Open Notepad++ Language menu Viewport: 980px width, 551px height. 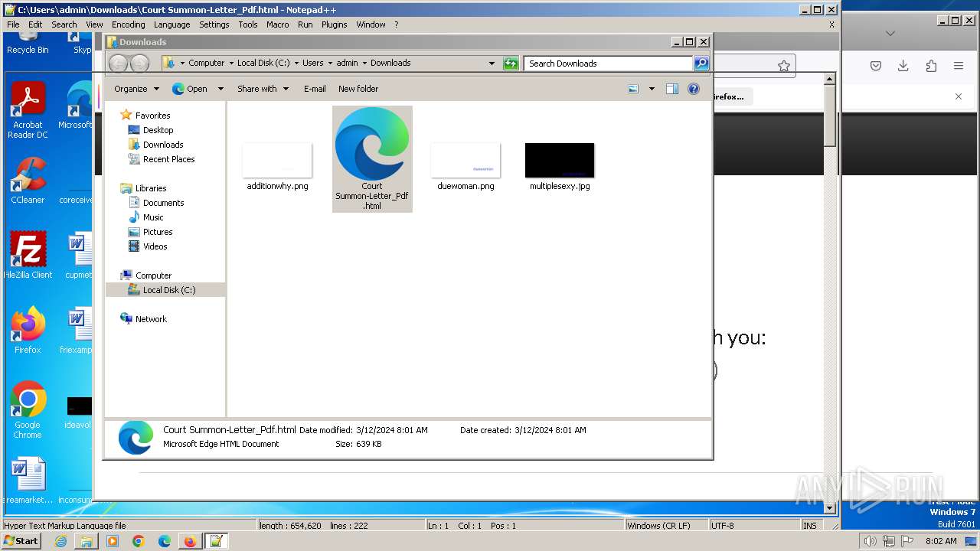point(171,24)
